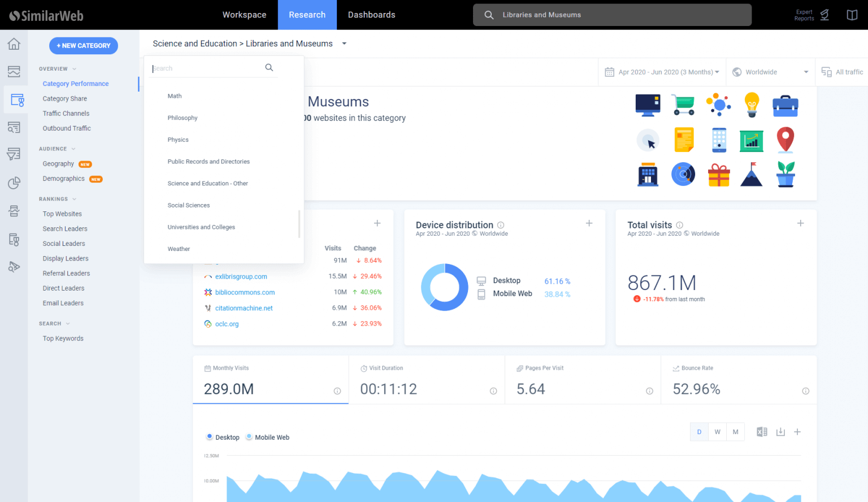
Task: Toggle the Desktop series in chart legend
Action: pyautogui.click(x=223, y=437)
